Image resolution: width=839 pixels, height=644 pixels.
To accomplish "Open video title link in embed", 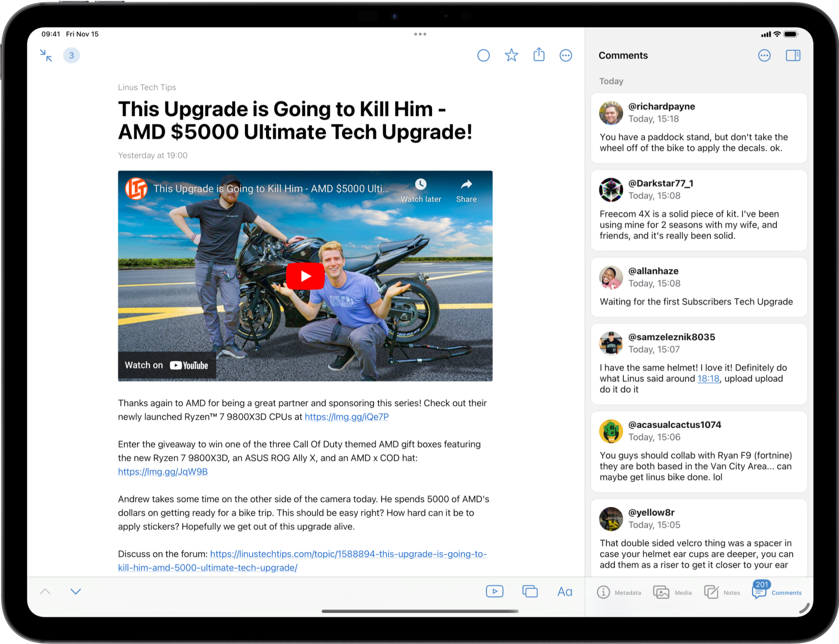I will [271, 189].
